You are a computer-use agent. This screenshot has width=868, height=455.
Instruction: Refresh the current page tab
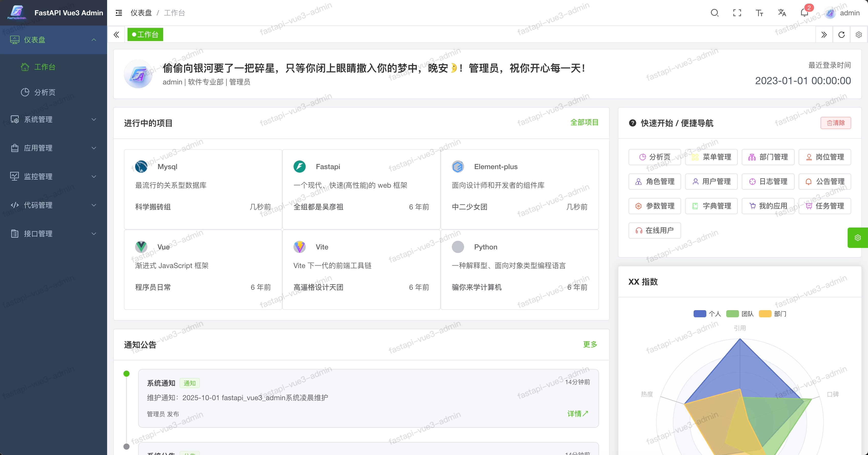(x=841, y=34)
